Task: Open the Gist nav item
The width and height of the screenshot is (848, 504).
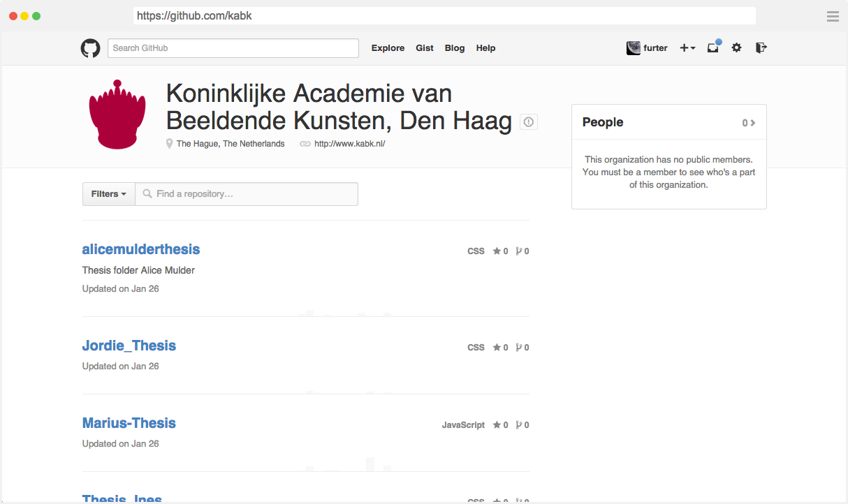Action: 425,48
